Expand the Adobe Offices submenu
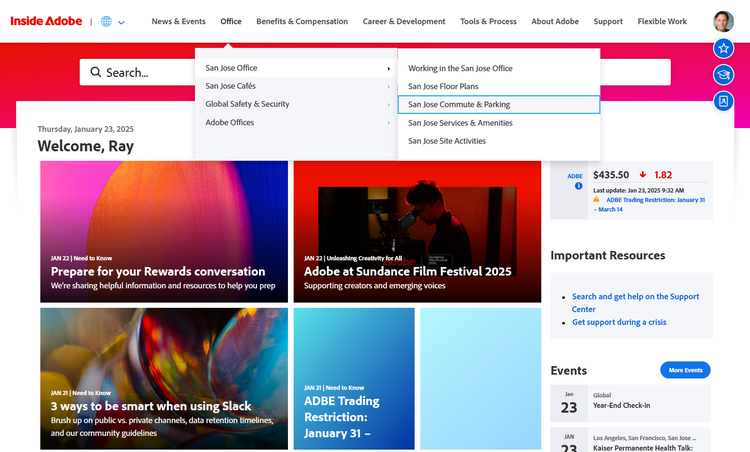This screenshot has width=750, height=452. coord(296,122)
